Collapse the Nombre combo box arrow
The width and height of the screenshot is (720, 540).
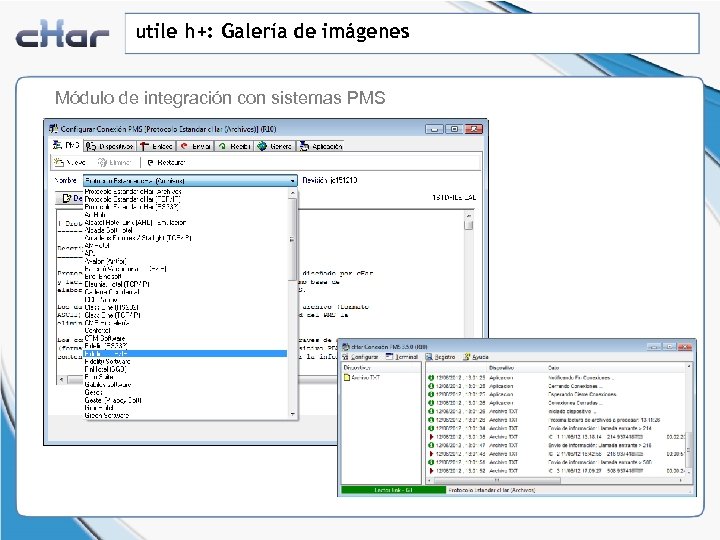click(292, 181)
